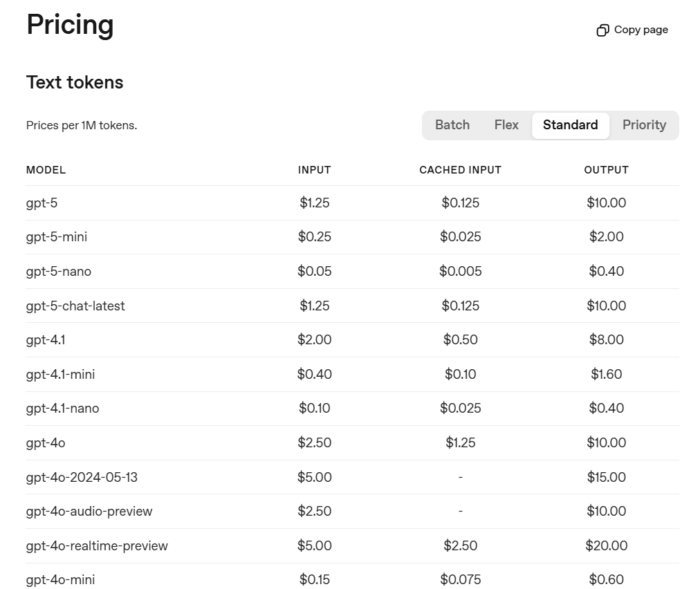The height and width of the screenshot is (589, 700).
Task: Switch to the Batch pricing tab
Action: [452, 125]
